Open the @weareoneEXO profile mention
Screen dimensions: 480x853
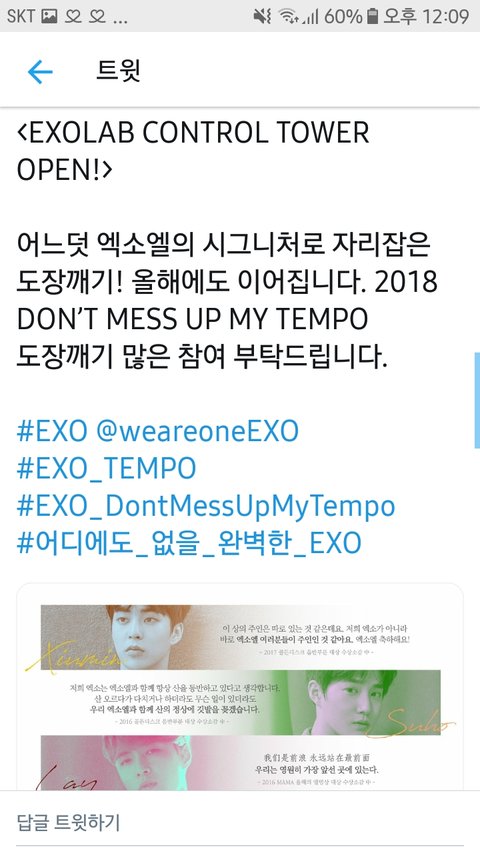coord(198,432)
